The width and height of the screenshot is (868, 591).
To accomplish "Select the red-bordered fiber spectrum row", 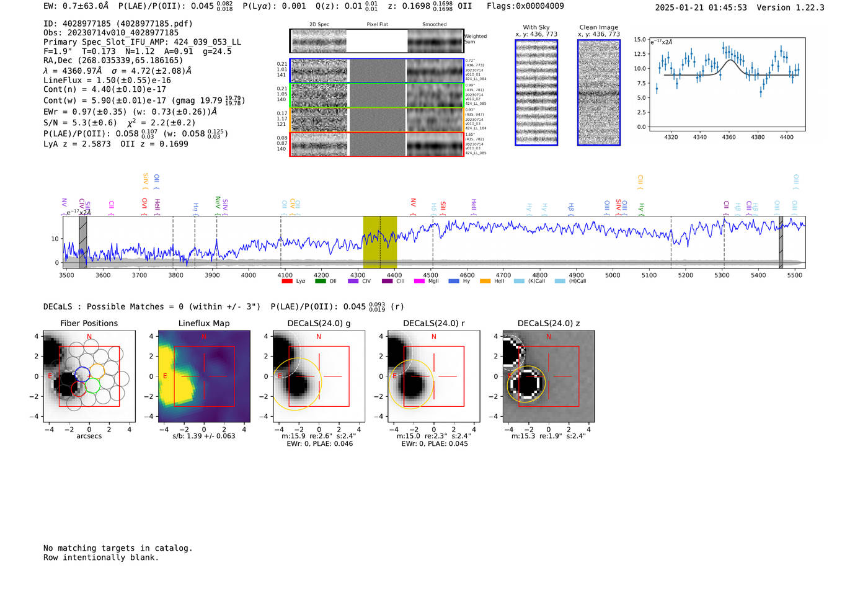I will [377, 144].
